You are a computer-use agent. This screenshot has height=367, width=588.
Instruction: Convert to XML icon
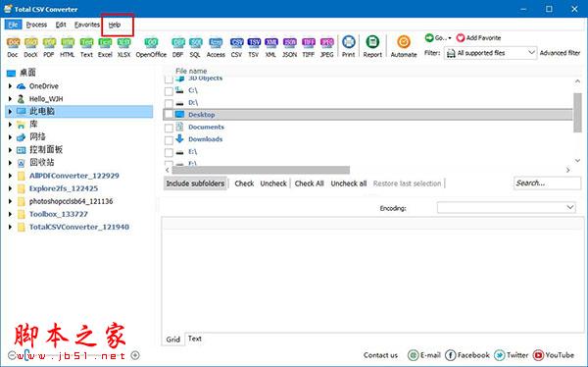270,42
